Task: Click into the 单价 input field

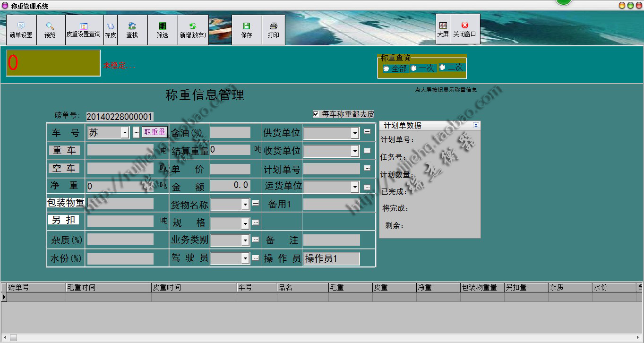Action: pos(230,169)
